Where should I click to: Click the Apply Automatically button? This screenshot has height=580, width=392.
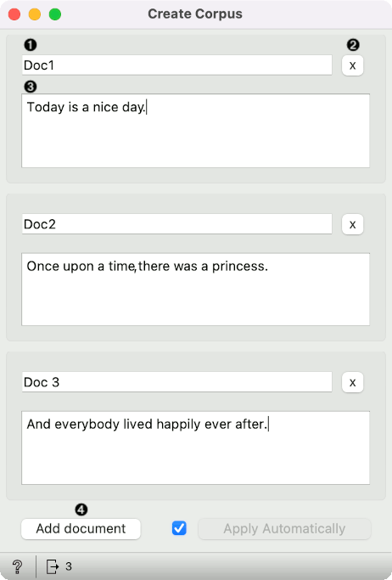click(x=284, y=528)
